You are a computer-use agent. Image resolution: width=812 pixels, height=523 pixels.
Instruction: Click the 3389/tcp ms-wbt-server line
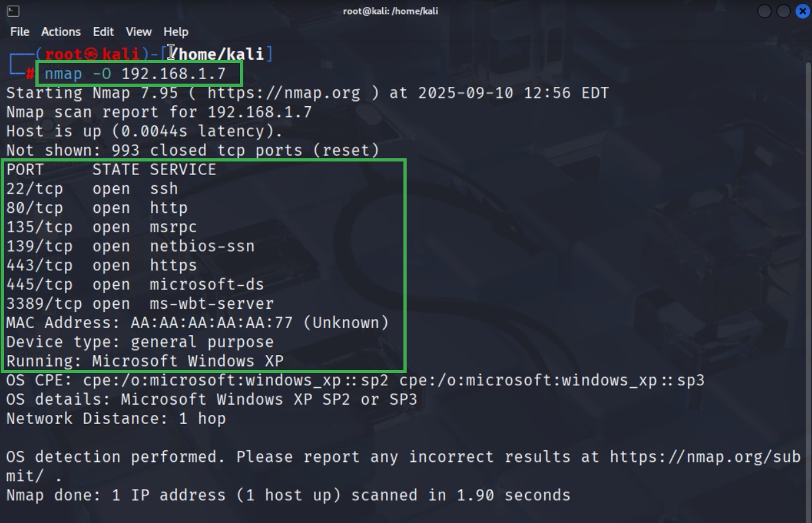click(140, 304)
